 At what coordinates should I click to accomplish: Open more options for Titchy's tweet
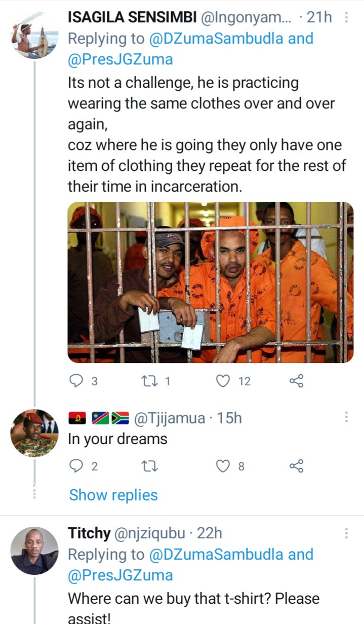(x=346, y=533)
